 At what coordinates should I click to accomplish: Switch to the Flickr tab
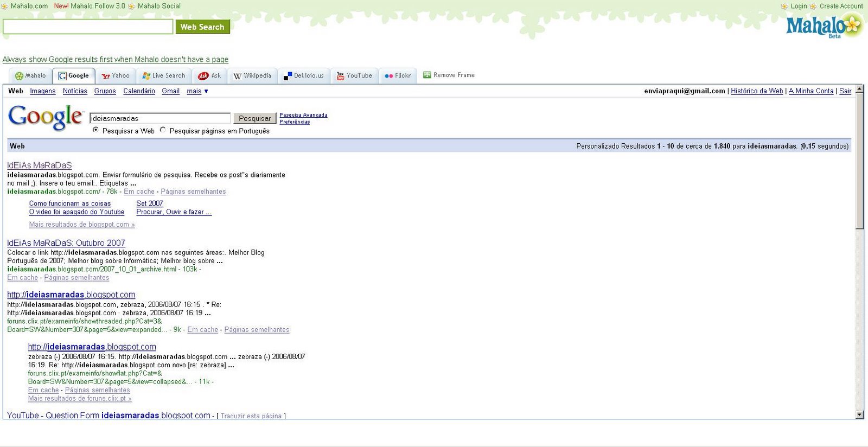[398, 76]
